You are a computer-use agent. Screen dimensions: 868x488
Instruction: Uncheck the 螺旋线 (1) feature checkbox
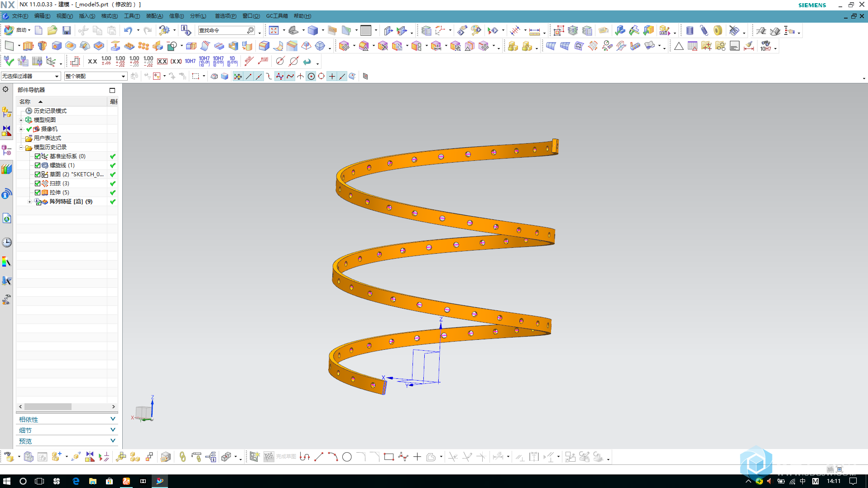pos(38,165)
